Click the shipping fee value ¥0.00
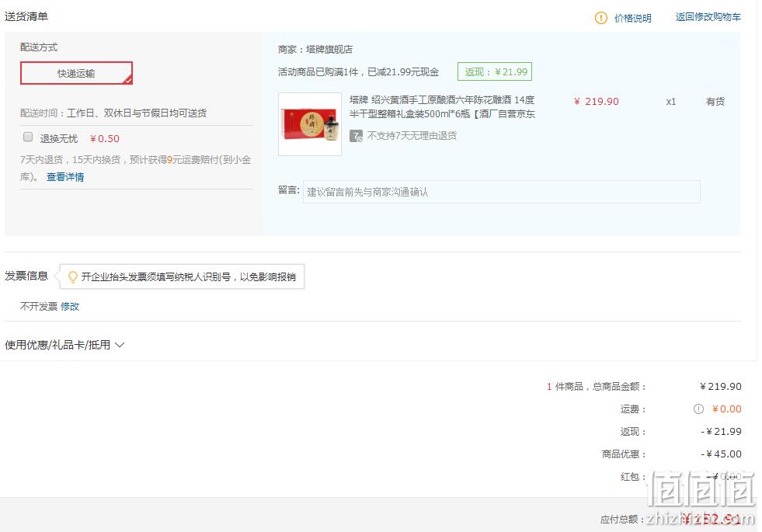The height and width of the screenshot is (532, 762). [727, 409]
